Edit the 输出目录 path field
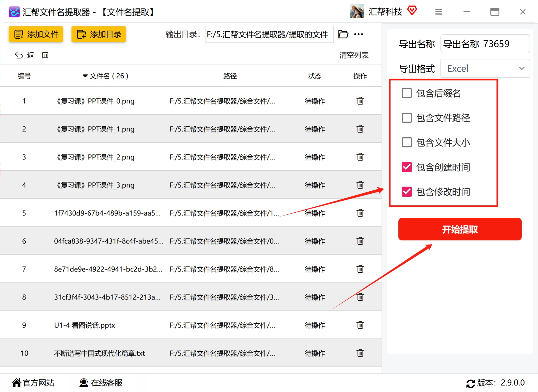Screen dimensions: 538x392 click(x=269, y=34)
